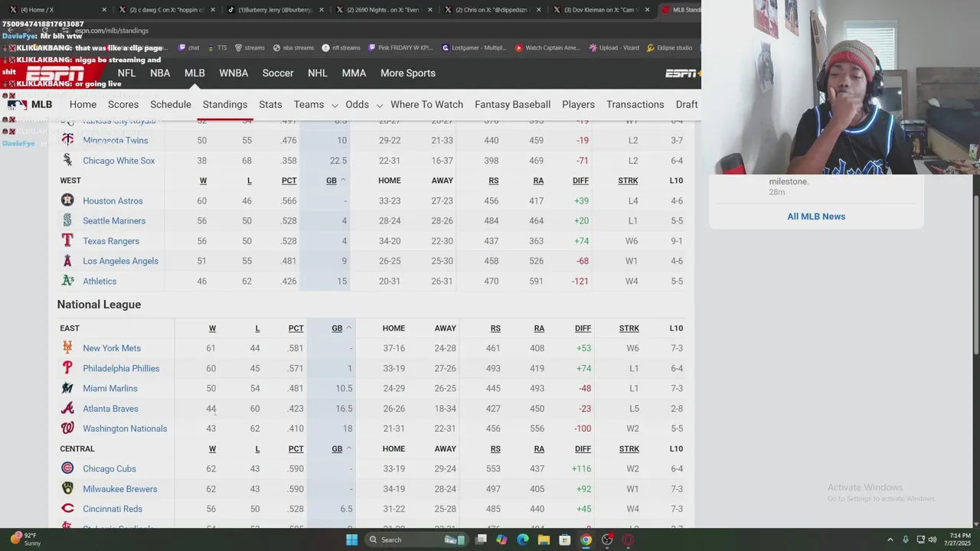
Task: Sort NL East table by W column
Action: point(212,328)
